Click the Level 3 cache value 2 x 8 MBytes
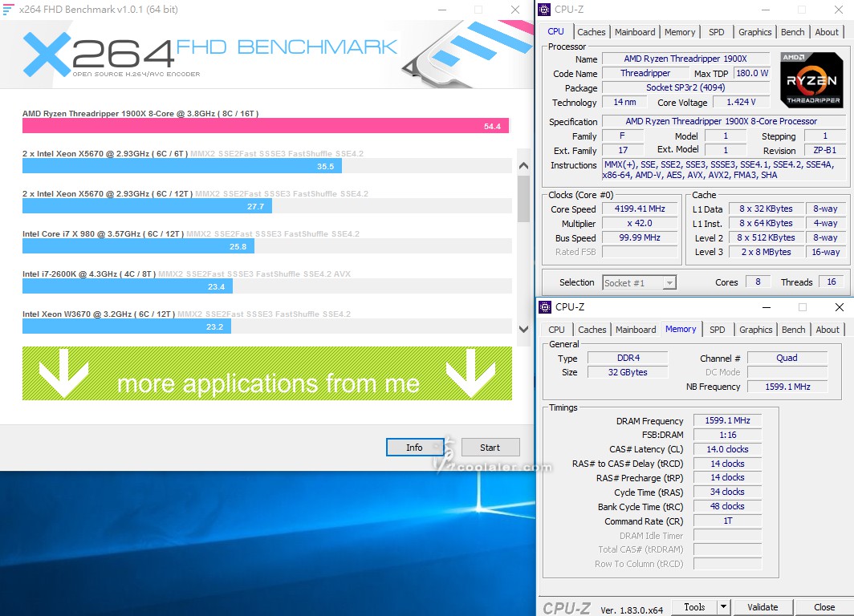This screenshot has height=616, width=854. coord(766,252)
